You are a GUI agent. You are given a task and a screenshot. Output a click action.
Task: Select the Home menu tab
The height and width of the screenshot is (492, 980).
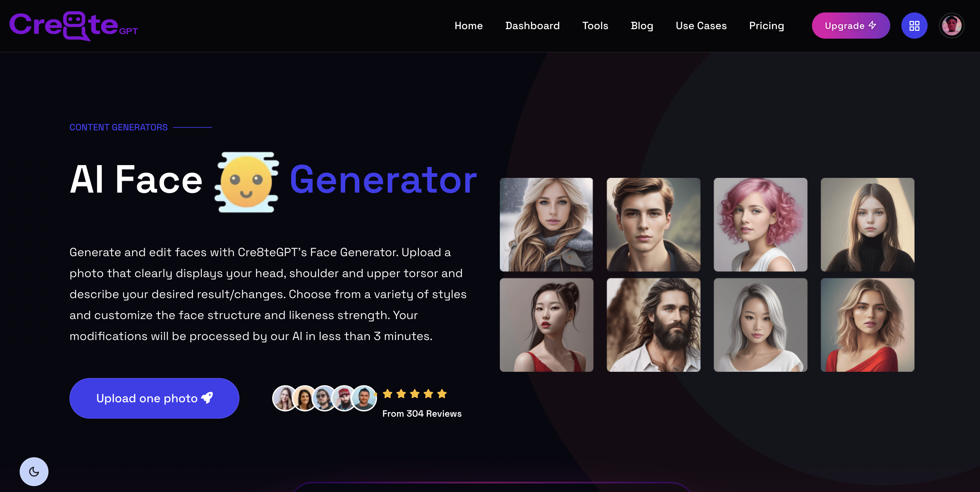click(469, 25)
